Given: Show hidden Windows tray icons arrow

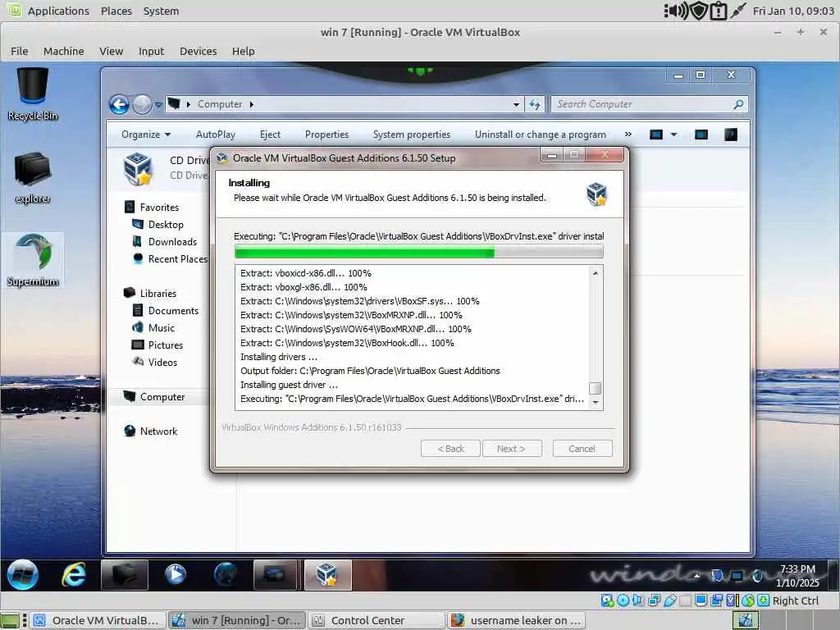Looking at the screenshot, I should tap(696, 576).
